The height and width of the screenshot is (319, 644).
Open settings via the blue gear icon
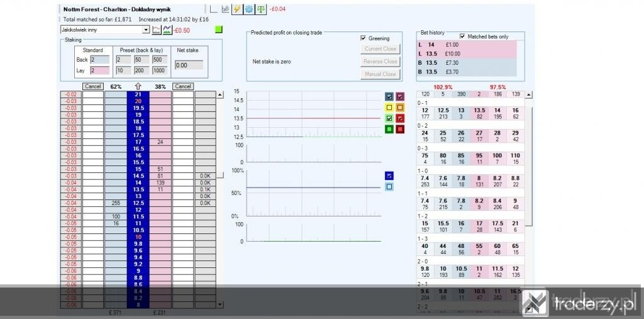pos(249,9)
